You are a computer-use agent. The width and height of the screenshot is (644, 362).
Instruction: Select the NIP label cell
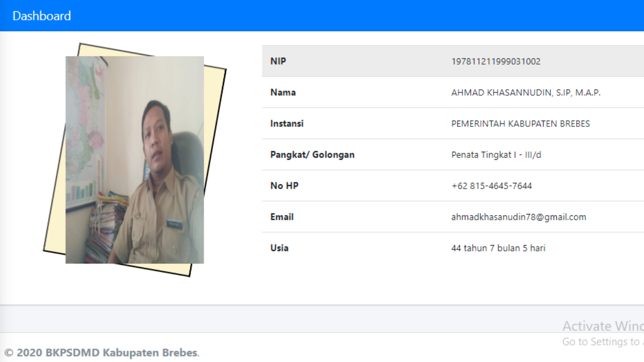(x=278, y=61)
